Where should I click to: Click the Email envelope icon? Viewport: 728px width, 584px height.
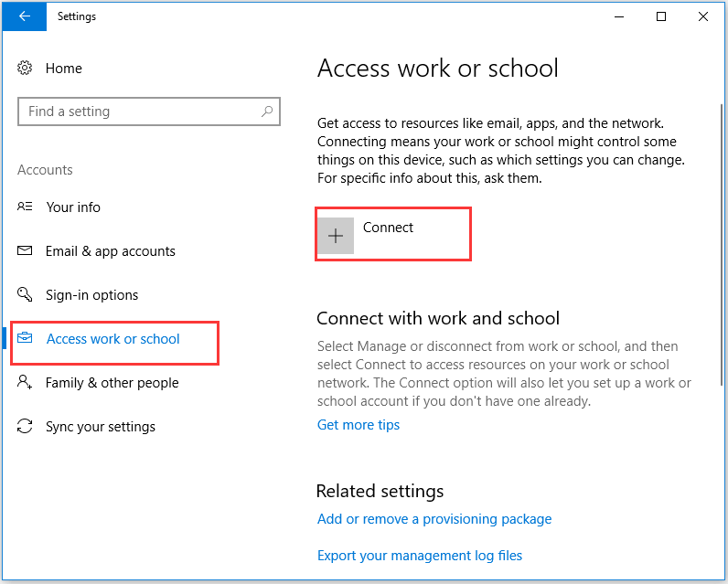pyautogui.click(x=25, y=250)
